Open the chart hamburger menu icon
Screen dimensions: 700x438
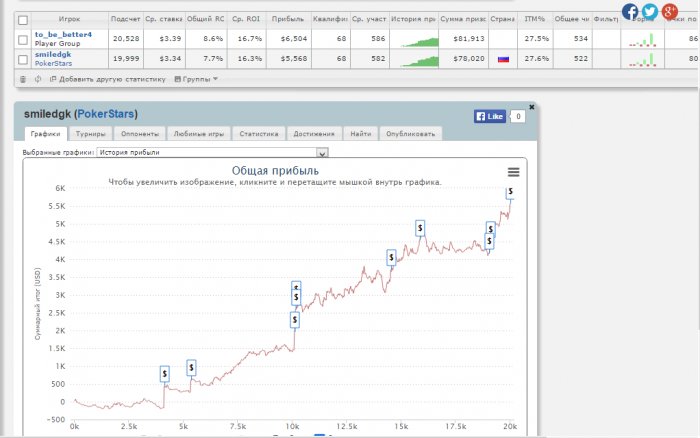click(513, 172)
